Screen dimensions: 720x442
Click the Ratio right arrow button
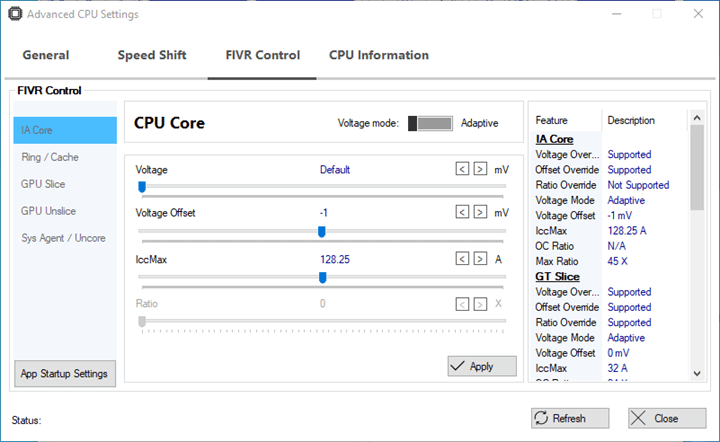click(480, 304)
